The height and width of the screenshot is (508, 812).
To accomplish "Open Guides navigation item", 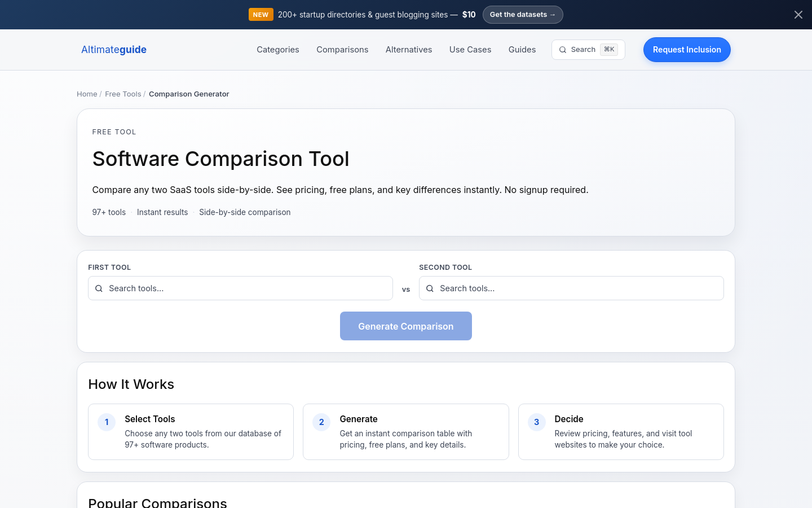I will 522,50.
